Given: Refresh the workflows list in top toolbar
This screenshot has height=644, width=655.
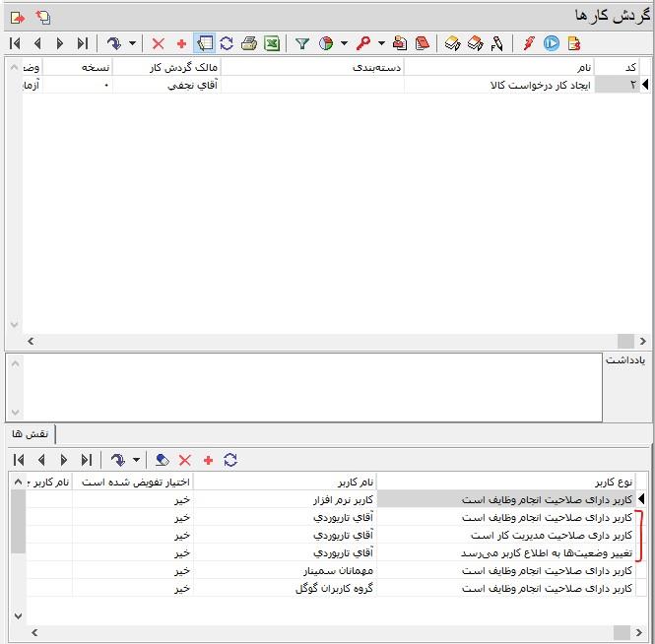Looking at the screenshot, I should (x=227, y=43).
